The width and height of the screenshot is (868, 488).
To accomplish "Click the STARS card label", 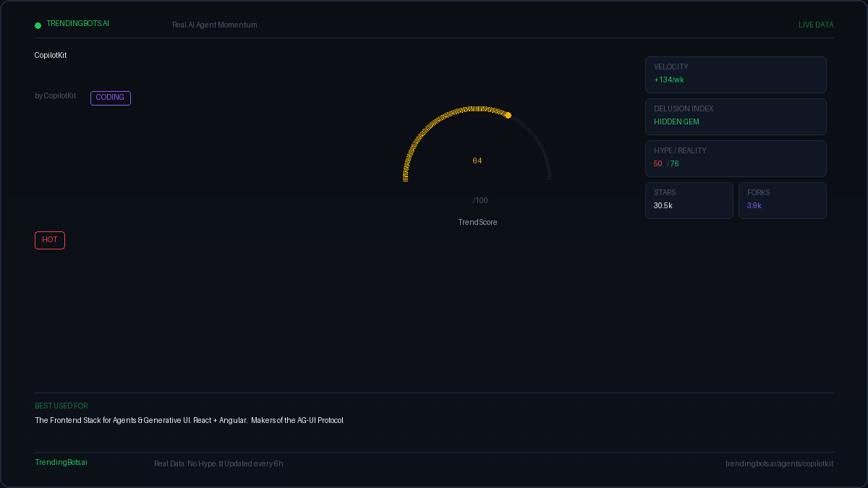I will tap(665, 193).
